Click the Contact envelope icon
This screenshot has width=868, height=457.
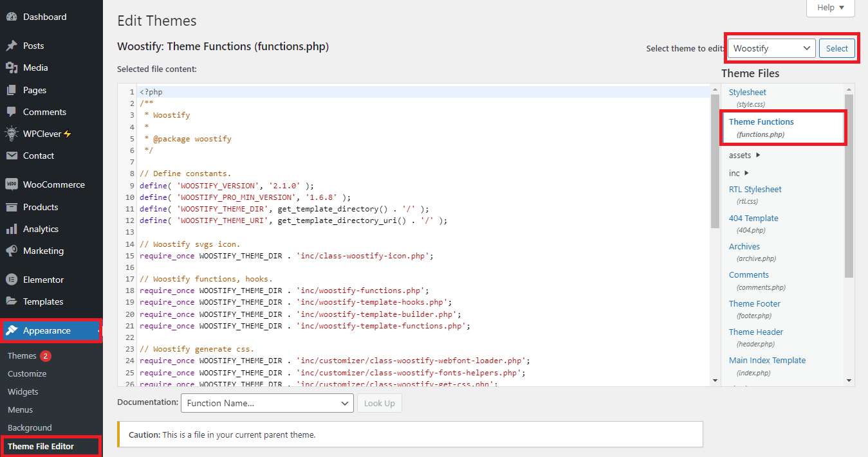click(12, 156)
